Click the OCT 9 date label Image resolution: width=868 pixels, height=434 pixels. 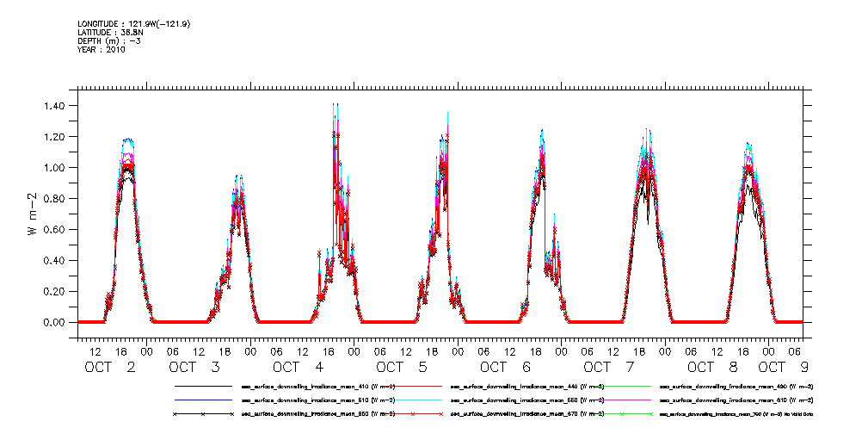point(784,367)
